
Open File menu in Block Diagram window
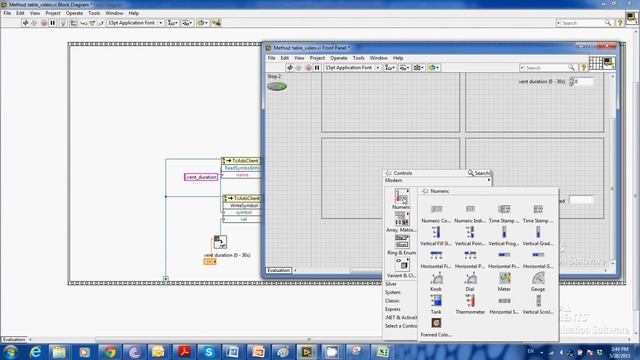point(7,13)
